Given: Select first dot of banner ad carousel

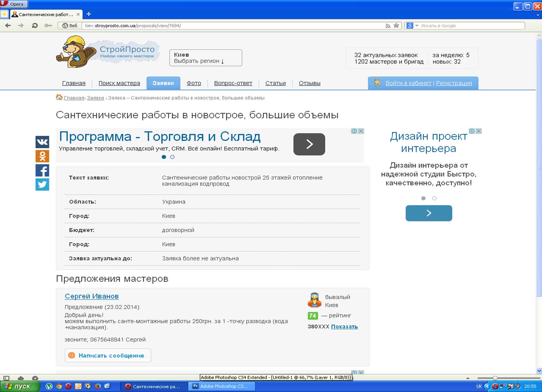Looking at the screenshot, I should [164, 157].
